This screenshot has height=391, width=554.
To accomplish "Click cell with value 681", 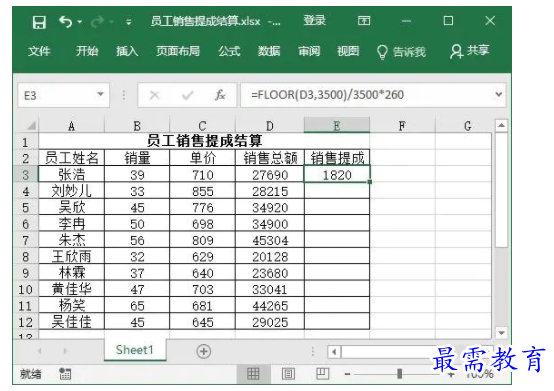I will point(202,306).
